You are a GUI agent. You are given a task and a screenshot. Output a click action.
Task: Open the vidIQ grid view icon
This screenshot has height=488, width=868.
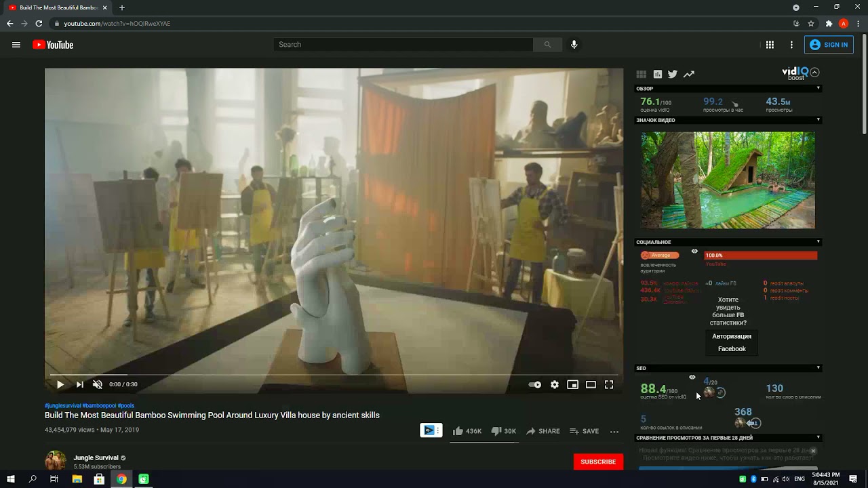tap(641, 75)
